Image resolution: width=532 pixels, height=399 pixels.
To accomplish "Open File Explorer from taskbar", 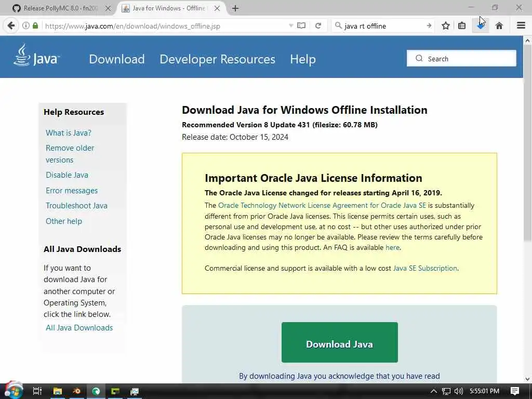I will click(57, 391).
